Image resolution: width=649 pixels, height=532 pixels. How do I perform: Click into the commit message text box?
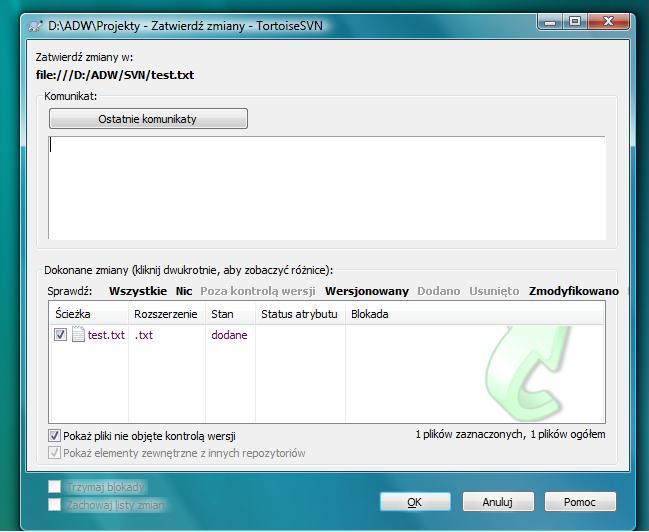(327, 188)
